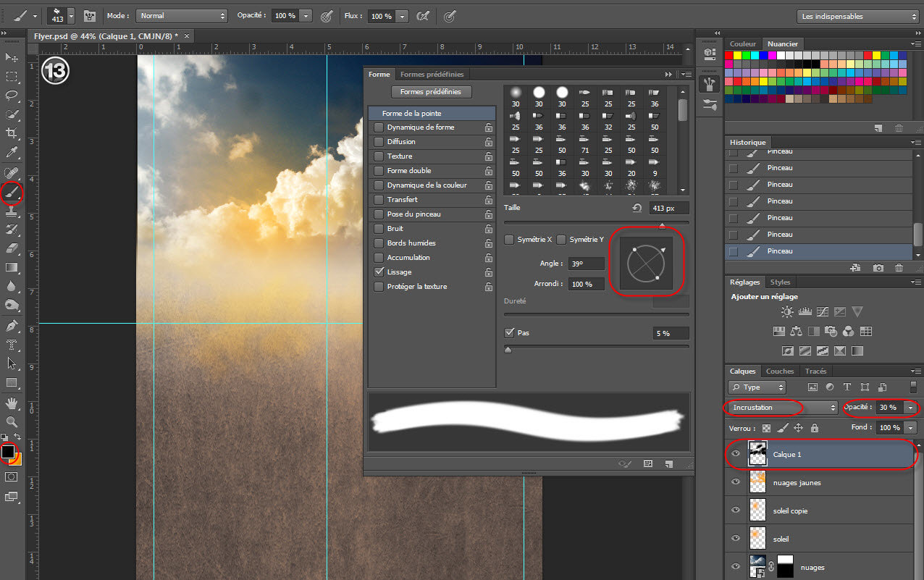Click the Angle input field

pos(585,264)
